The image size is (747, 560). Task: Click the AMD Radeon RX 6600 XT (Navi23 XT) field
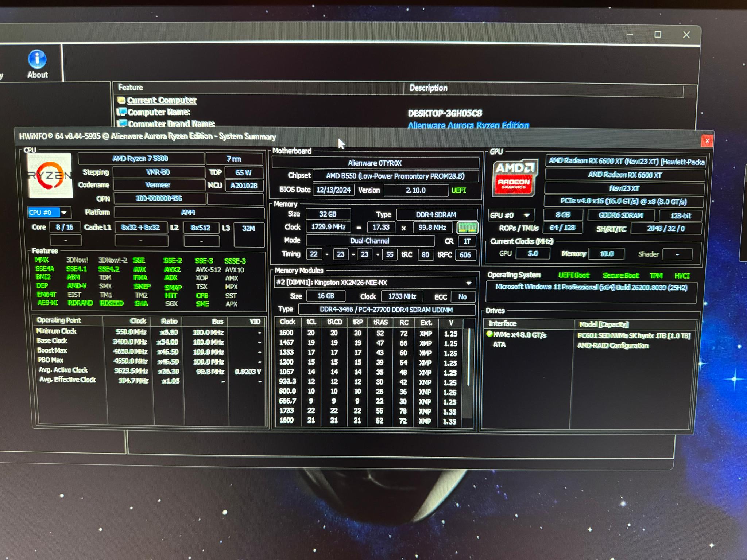(626, 161)
